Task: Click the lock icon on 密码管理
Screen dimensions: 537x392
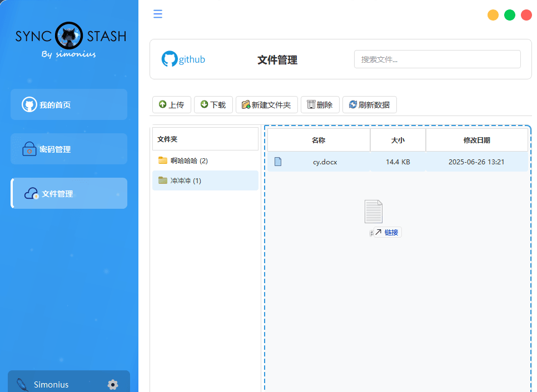Action: tap(29, 149)
